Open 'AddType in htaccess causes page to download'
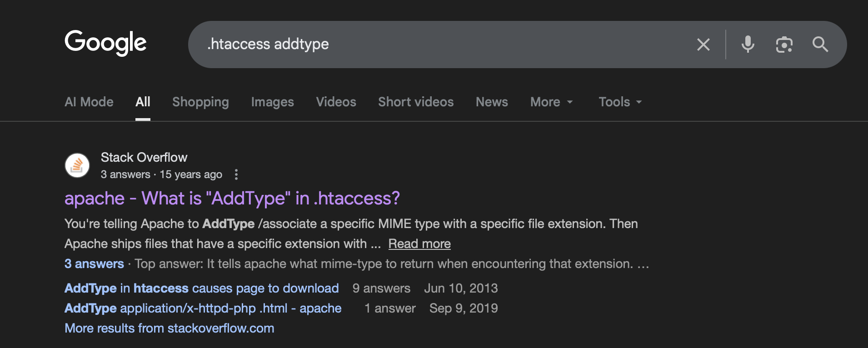 click(201, 288)
